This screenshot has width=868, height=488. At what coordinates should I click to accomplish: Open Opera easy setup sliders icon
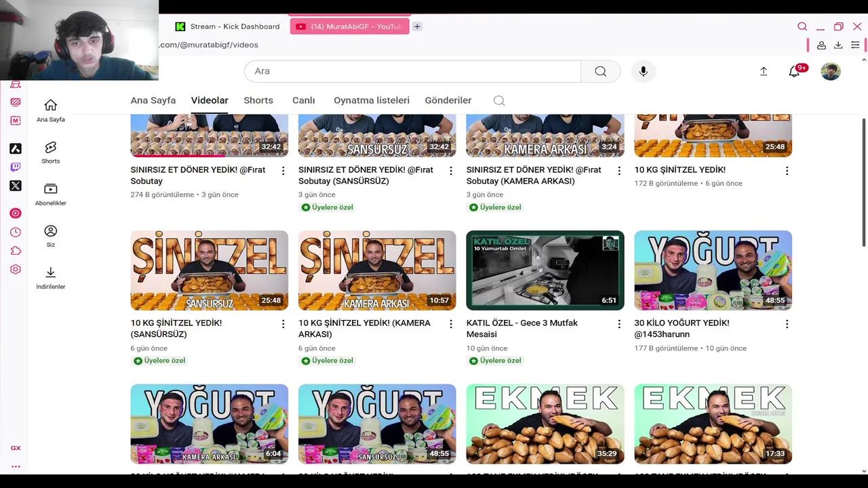tap(855, 45)
